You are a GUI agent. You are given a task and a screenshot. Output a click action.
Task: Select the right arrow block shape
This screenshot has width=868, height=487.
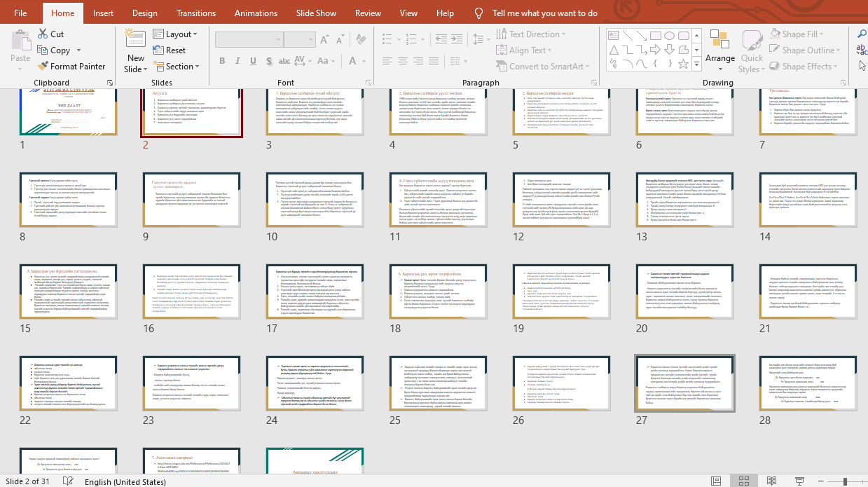click(x=656, y=50)
